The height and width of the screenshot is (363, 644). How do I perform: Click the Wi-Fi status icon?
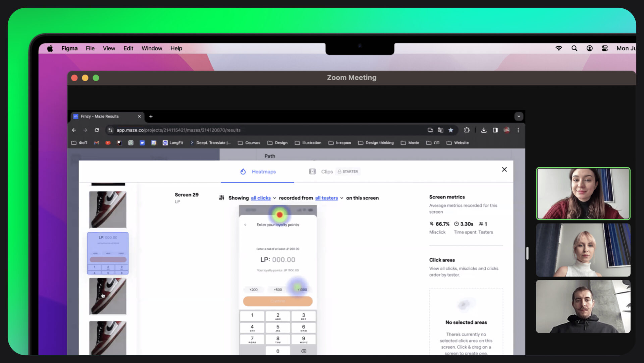tap(559, 48)
